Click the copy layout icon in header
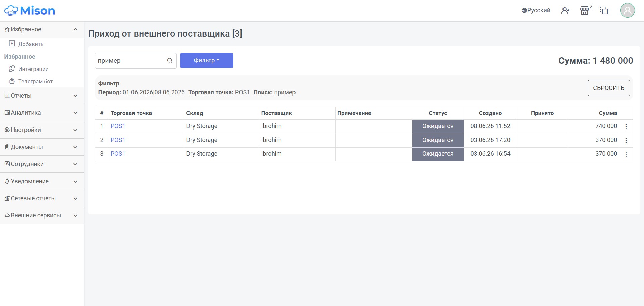644x306 pixels. 604,11
